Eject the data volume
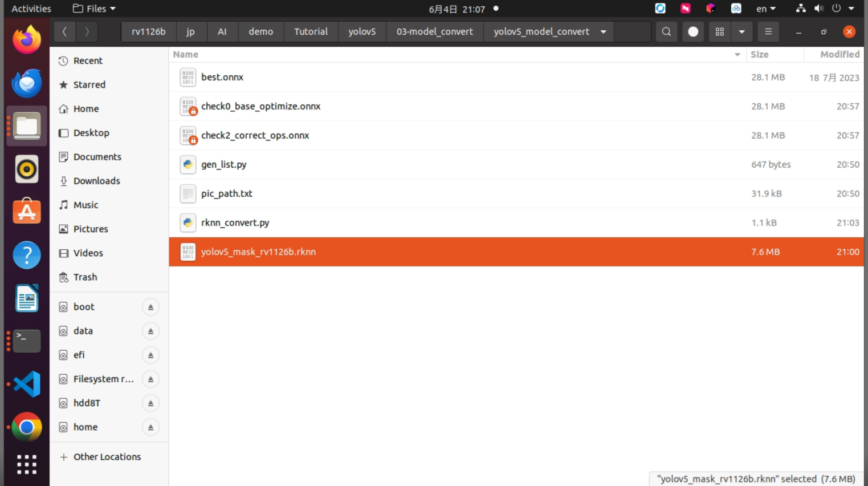Screen dimensions: 868x486 click(150, 331)
